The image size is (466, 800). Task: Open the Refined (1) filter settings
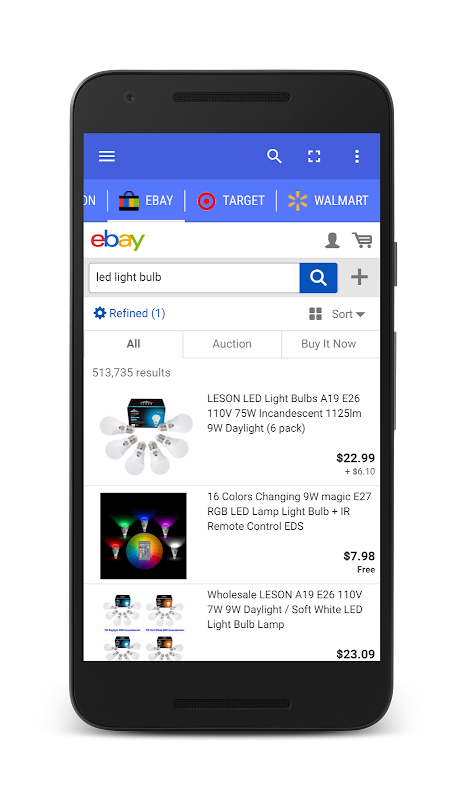click(130, 313)
